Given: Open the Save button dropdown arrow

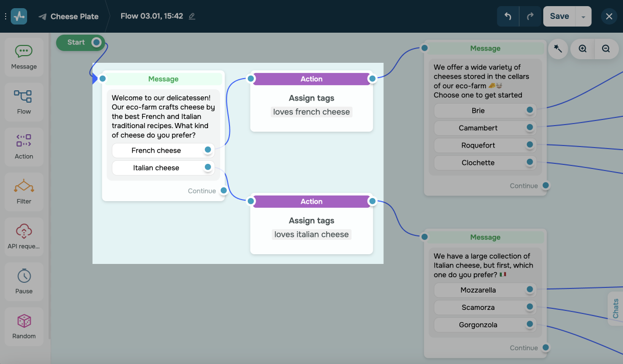Looking at the screenshot, I should [x=583, y=17].
